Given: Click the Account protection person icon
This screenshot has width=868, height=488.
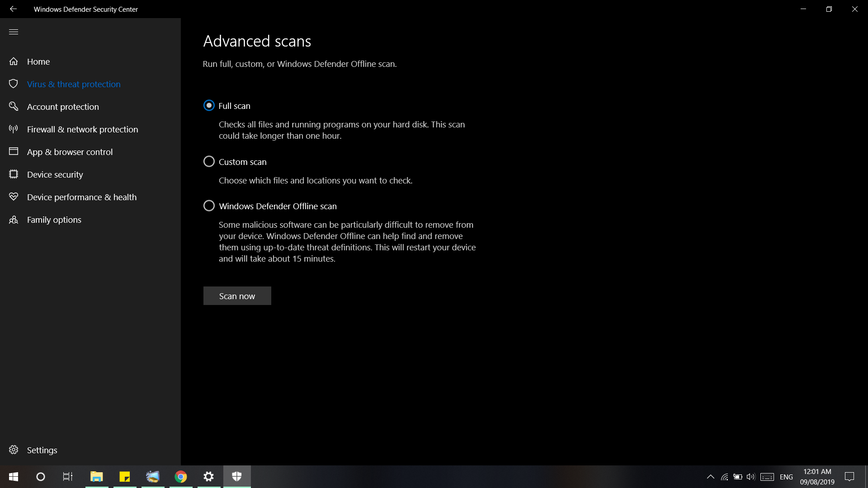Looking at the screenshot, I should tap(14, 106).
